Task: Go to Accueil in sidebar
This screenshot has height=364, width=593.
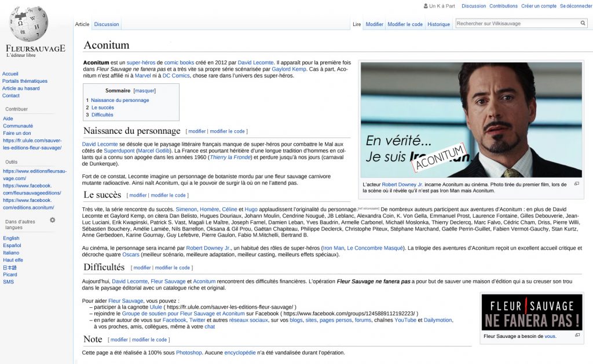Action: pos(10,73)
